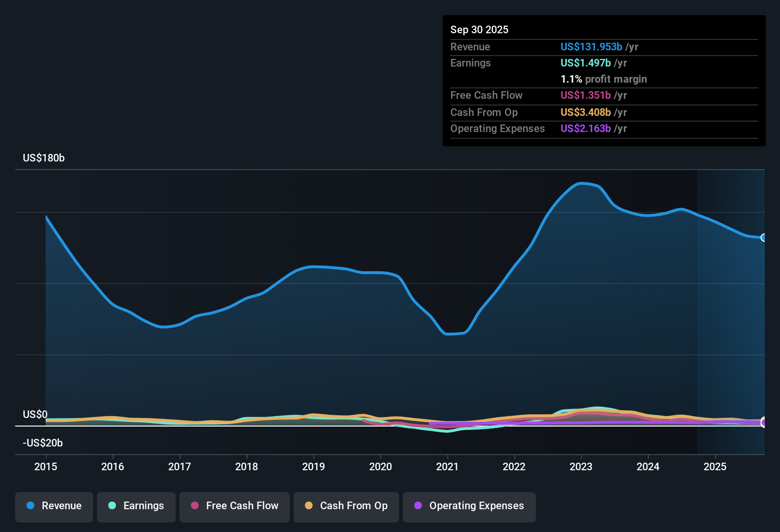Toggle the Revenue series visibility

point(54,506)
